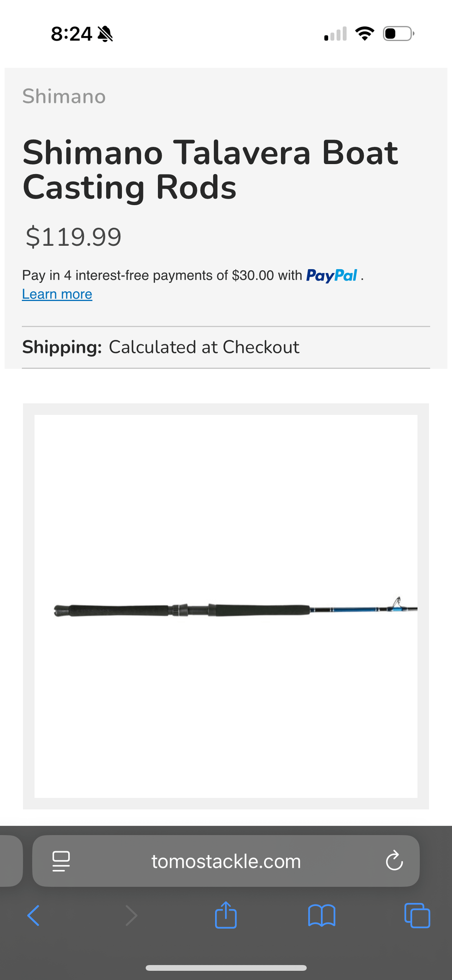Open the Bookmarks book icon

tap(321, 915)
